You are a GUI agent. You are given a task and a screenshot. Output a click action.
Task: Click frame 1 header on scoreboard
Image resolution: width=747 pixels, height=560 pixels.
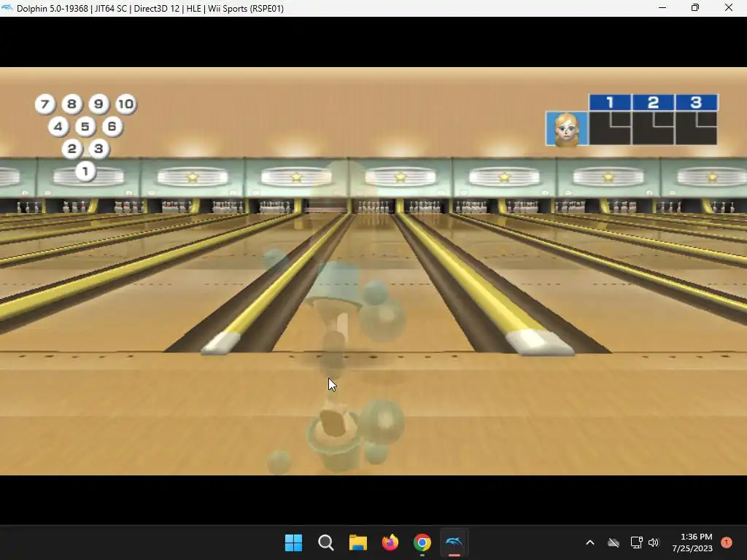(611, 102)
